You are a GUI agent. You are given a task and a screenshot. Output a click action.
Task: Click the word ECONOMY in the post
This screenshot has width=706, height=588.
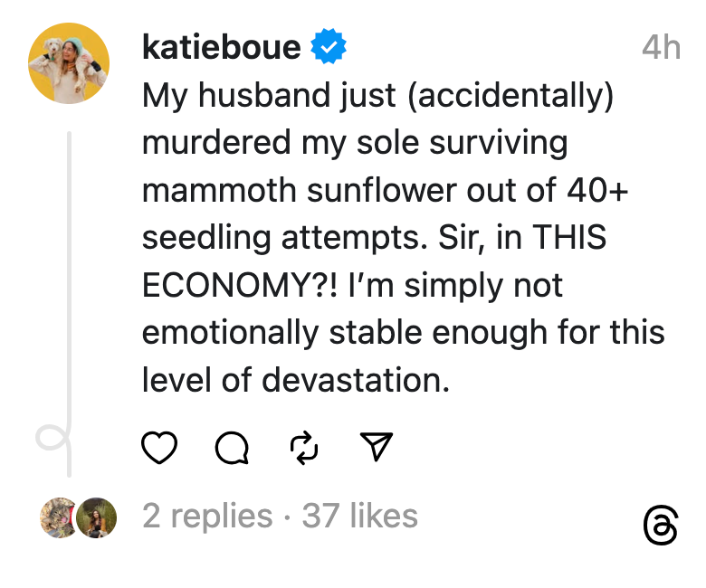click(x=234, y=285)
